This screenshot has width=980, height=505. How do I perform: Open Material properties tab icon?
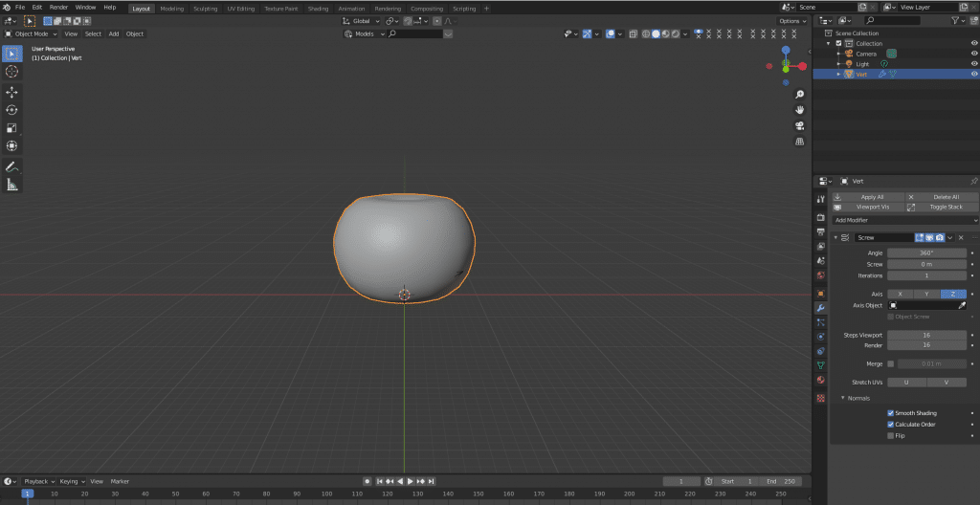point(820,380)
